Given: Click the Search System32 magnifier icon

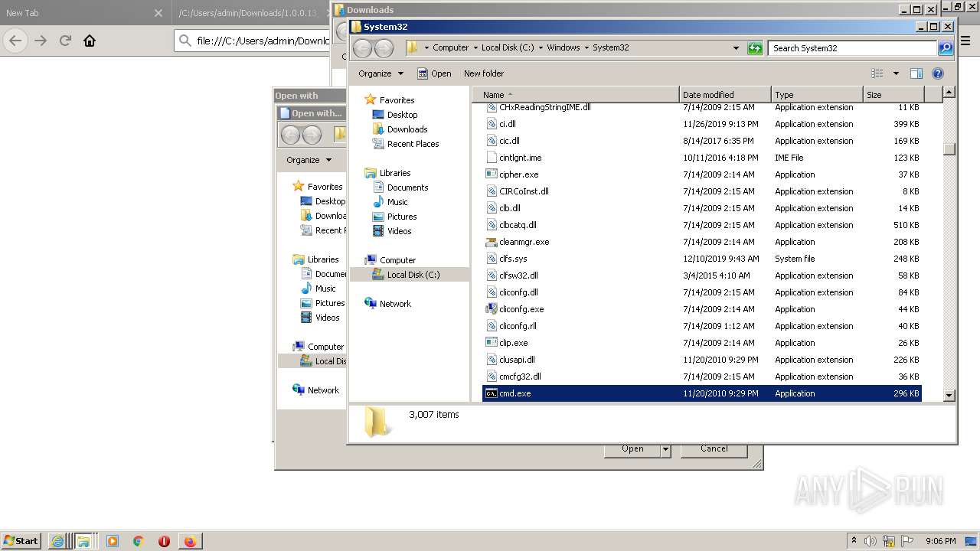Looking at the screenshot, I should click(x=946, y=47).
